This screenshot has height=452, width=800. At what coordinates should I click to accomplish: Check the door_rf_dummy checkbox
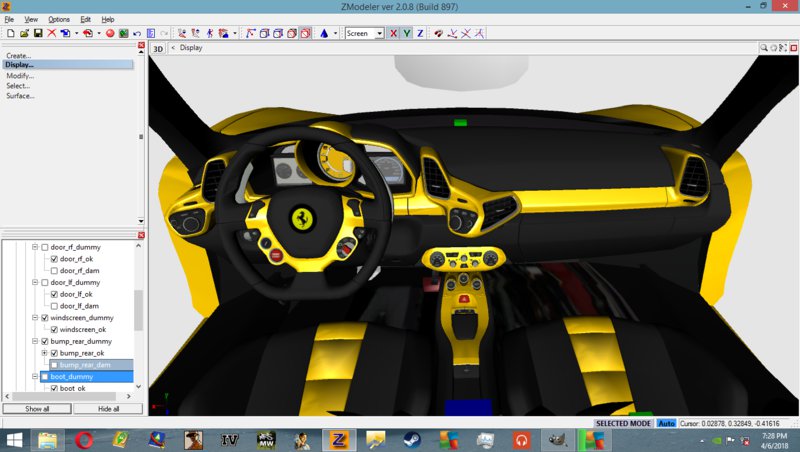(45, 247)
